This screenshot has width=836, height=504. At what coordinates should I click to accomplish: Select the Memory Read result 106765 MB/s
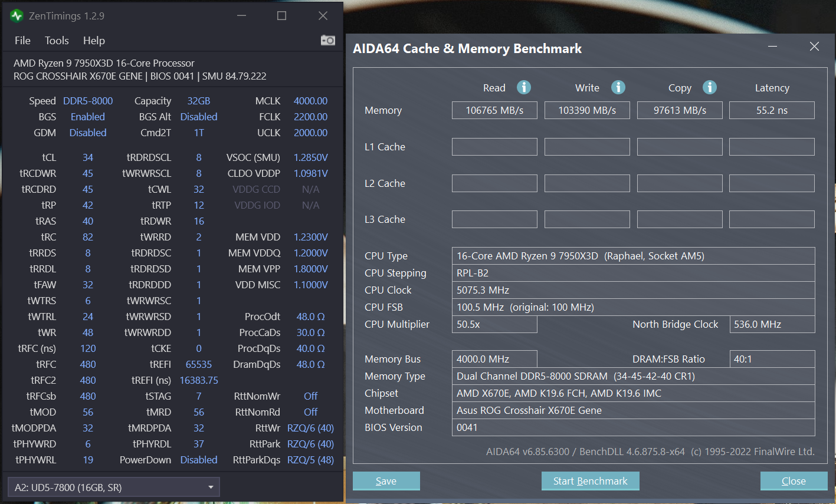click(494, 110)
